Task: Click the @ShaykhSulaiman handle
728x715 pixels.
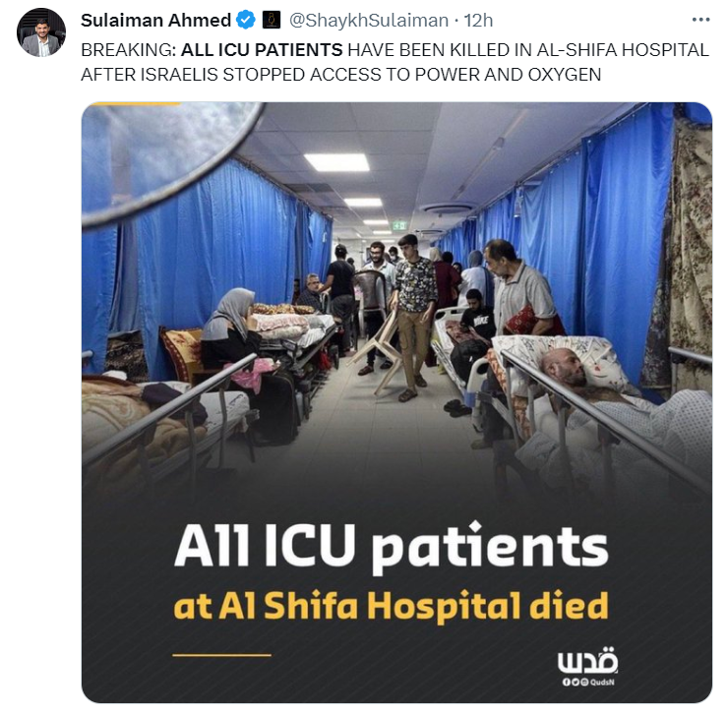Action: click(x=369, y=21)
